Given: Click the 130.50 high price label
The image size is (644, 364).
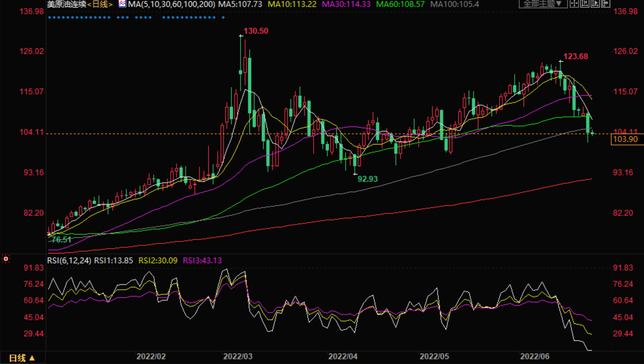Looking at the screenshot, I should [256, 31].
